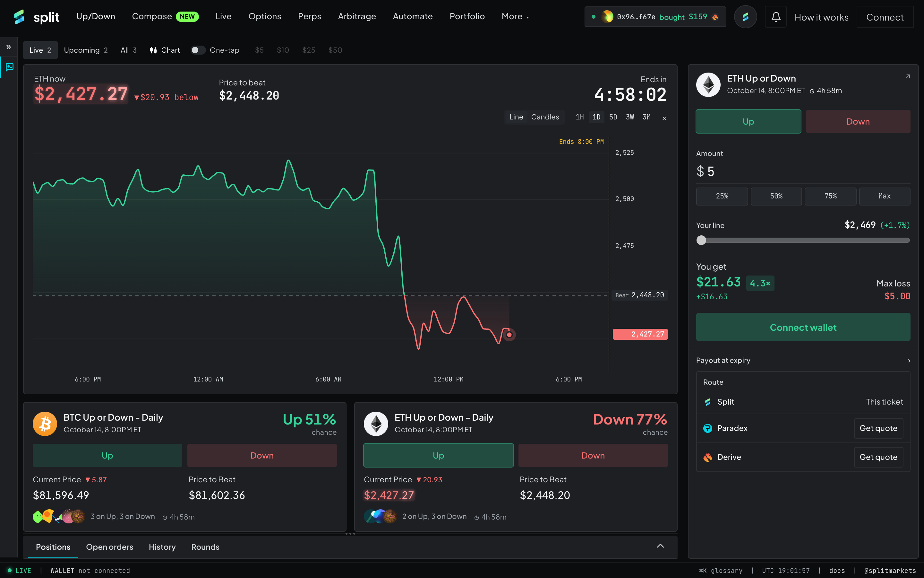The height and width of the screenshot is (578, 924).
Task: Switch chart to Candles mode
Action: [x=545, y=117]
